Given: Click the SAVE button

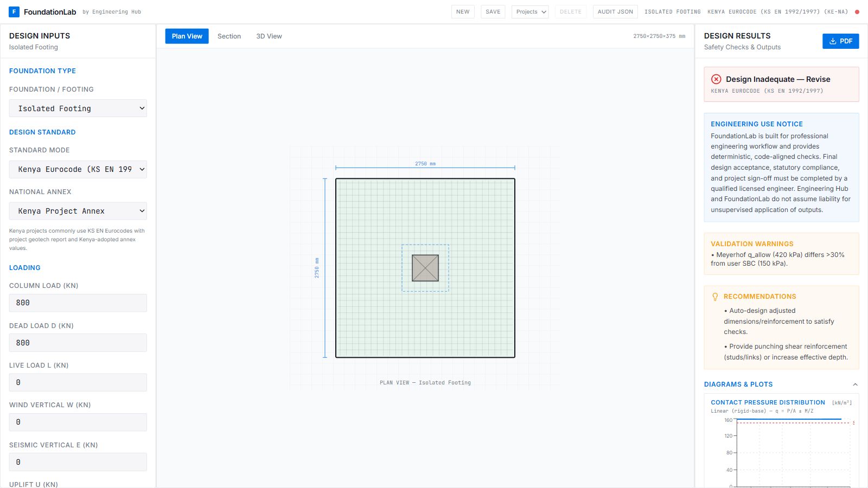Looking at the screenshot, I should (493, 12).
